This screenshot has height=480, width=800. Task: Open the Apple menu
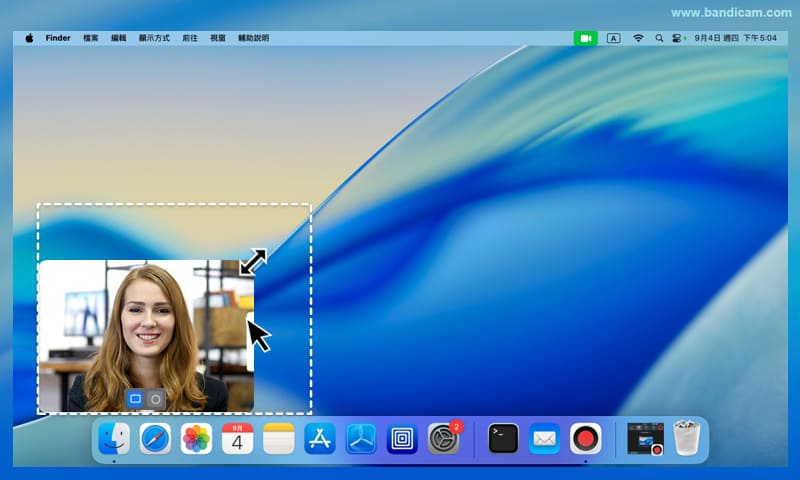click(29, 38)
